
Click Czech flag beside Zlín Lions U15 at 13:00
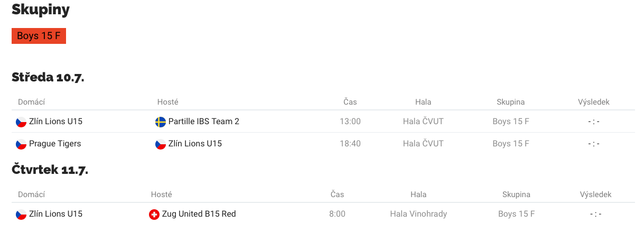[21, 122]
